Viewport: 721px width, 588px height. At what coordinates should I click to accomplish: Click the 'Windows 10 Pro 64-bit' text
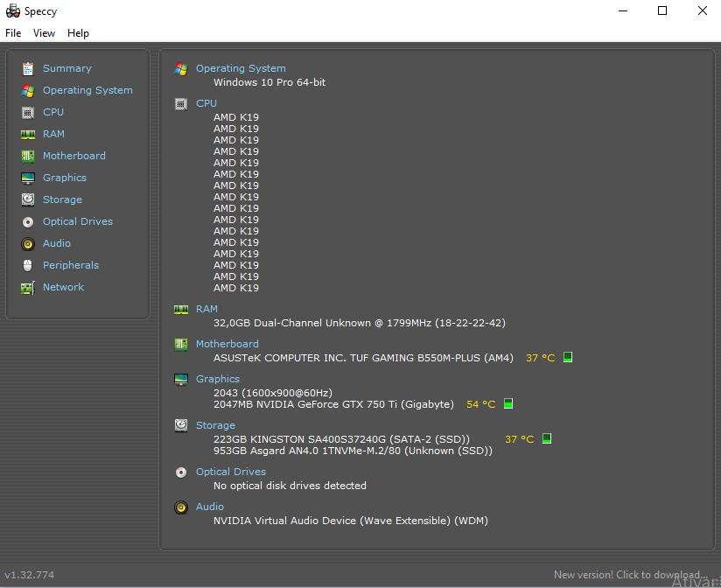click(269, 82)
